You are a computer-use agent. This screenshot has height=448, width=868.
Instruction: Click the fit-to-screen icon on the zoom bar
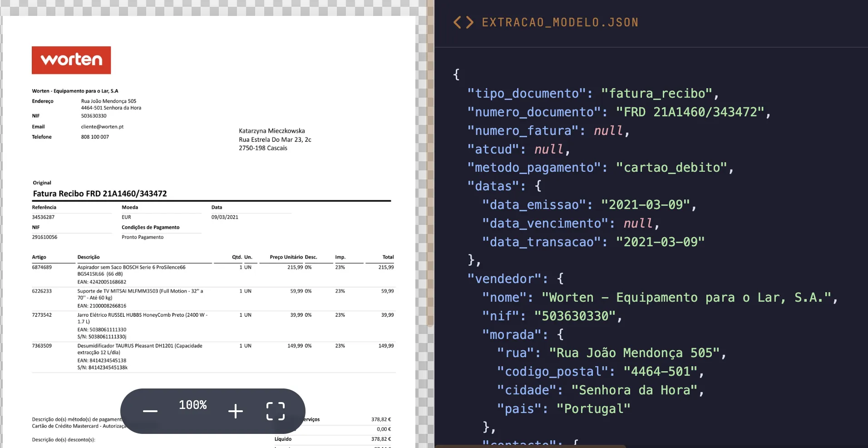275,411
